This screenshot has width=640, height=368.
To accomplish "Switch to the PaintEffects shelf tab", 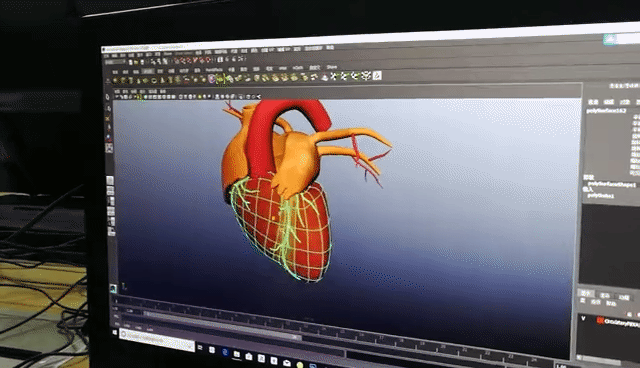I will pos(214,69).
